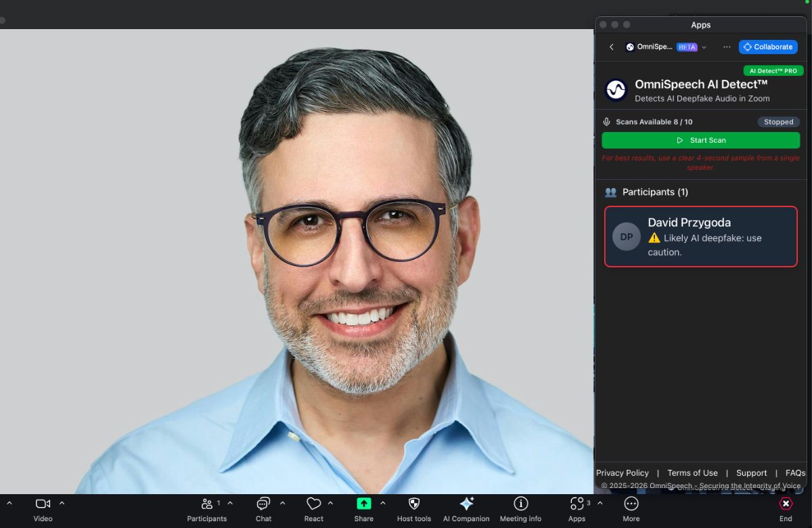
Task: Open the Apps toolbar icon
Action: pyautogui.click(x=577, y=504)
